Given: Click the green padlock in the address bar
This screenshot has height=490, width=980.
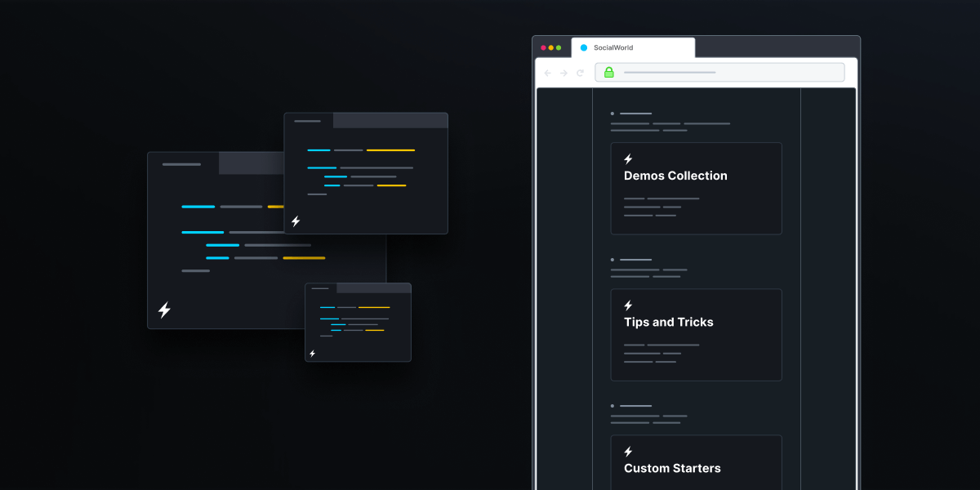Looking at the screenshot, I should coord(610,72).
